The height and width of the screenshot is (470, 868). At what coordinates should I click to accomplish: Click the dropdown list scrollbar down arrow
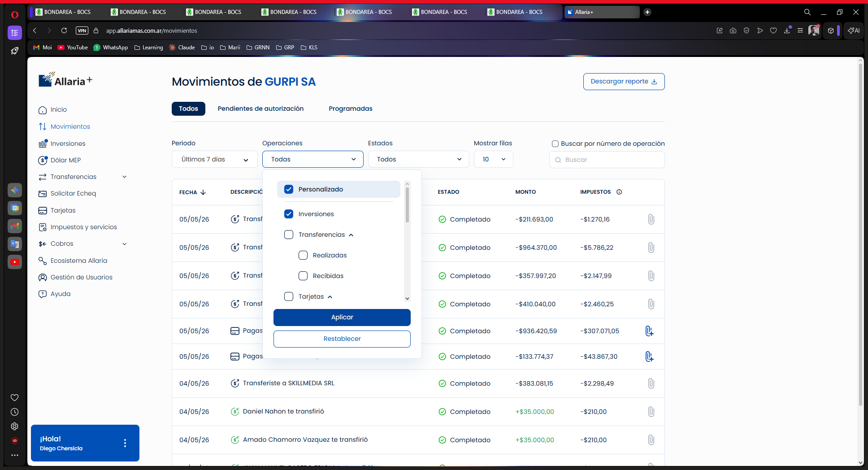pyautogui.click(x=407, y=298)
